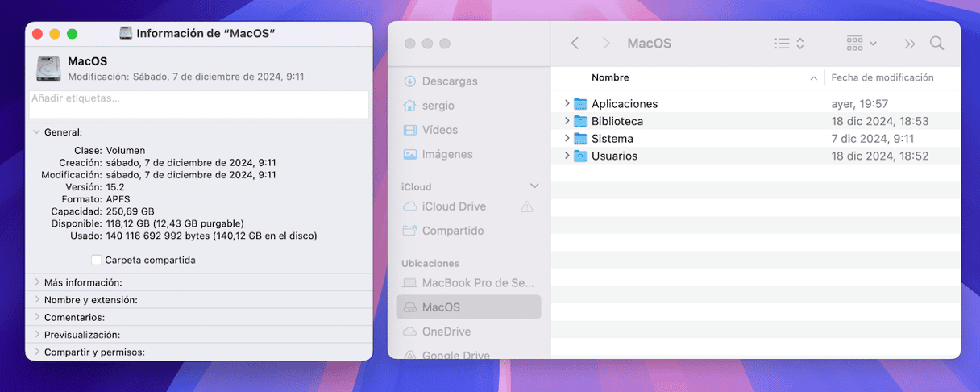Go back in Finder MacOS window
980x392 pixels.
tap(575, 44)
